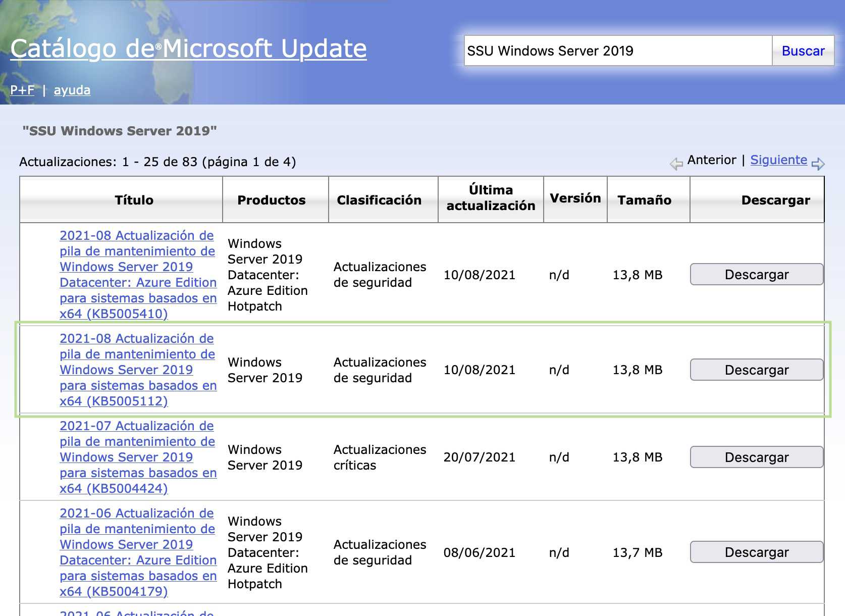Sort by Clasificación column header

pyautogui.click(x=379, y=200)
